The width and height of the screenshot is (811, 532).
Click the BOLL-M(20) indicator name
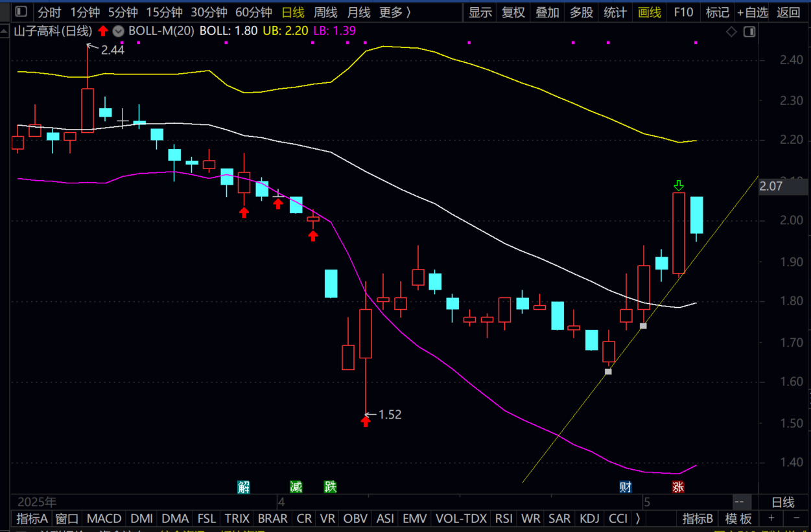161,30
